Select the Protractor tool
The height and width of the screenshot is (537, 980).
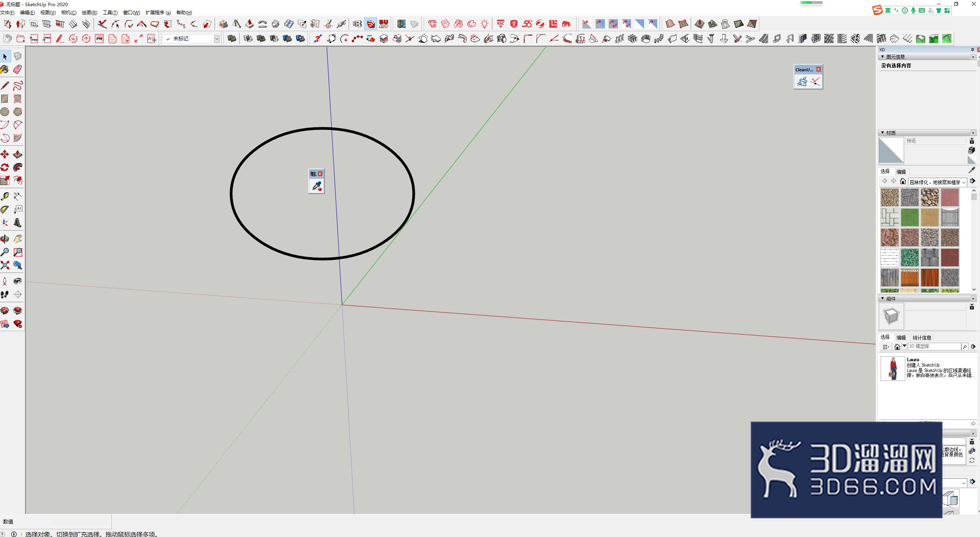(5, 210)
